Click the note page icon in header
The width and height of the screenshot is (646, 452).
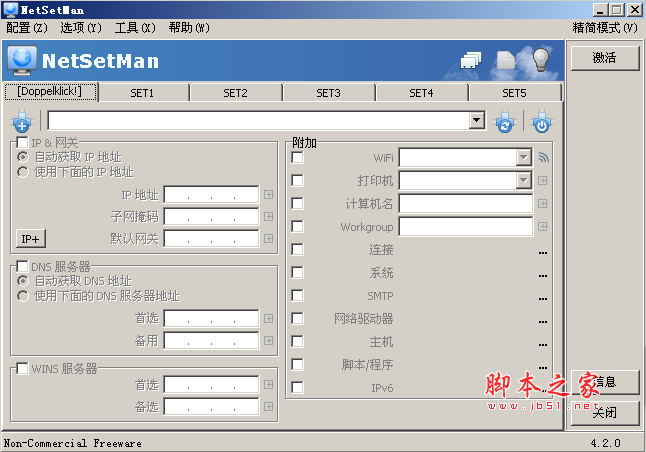(x=506, y=60)
